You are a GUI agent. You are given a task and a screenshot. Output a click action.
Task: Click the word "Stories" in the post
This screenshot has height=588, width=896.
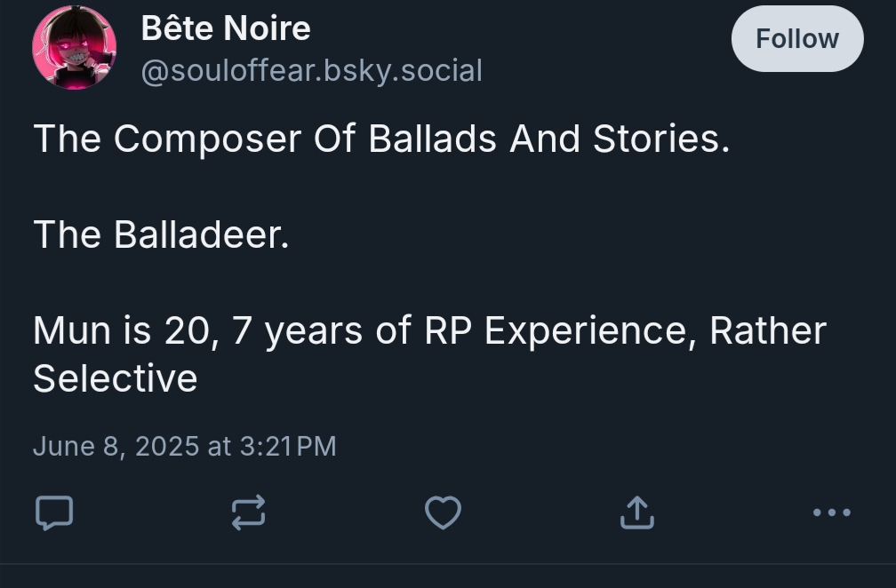click(656, 139)
